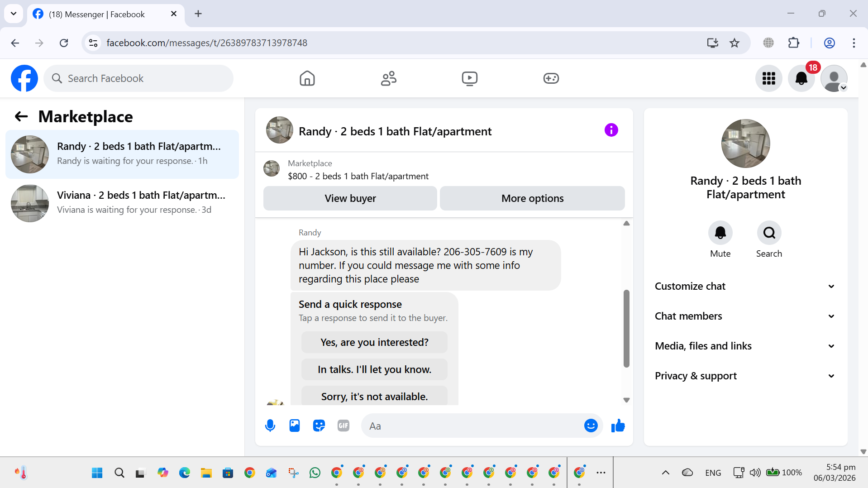Screen dimensions: 868x488
Task: Click the header title 'Randy · 2 beds 1 bath Flat/apartment'
Action: tap(395, 131)
